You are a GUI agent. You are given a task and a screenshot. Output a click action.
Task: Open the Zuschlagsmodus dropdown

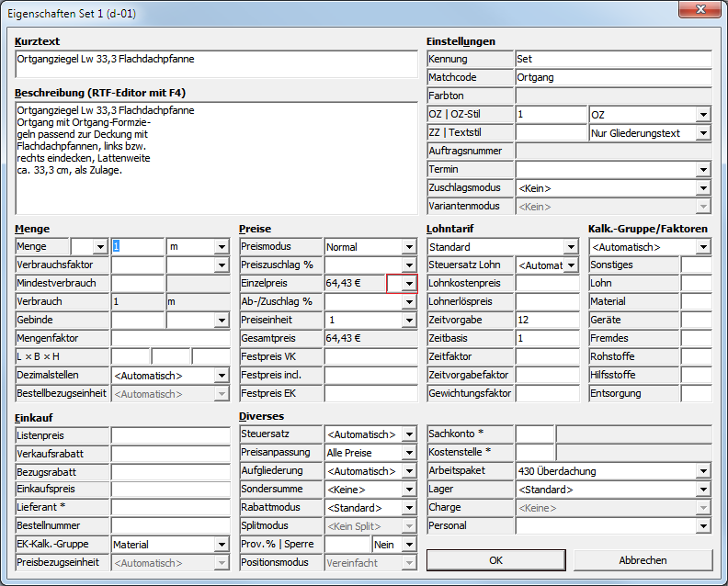pyautogui.click(x=703, y=188)
